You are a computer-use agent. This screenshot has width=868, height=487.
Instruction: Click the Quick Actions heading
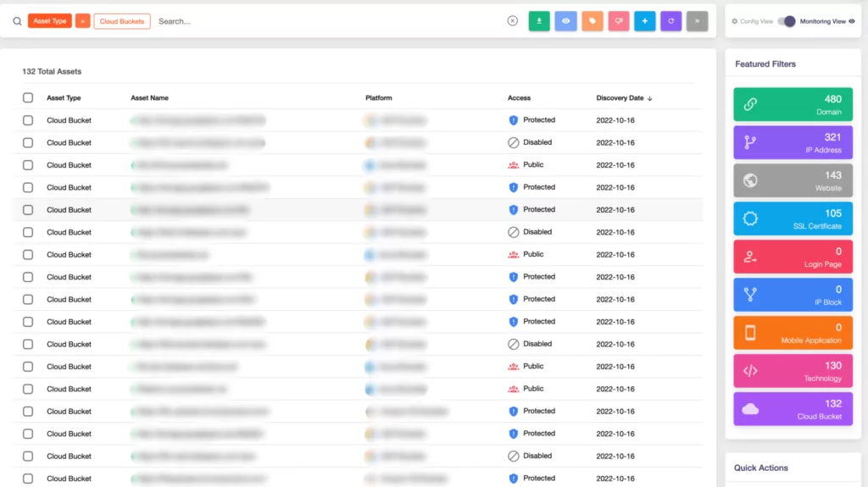(x=760, y=468)
